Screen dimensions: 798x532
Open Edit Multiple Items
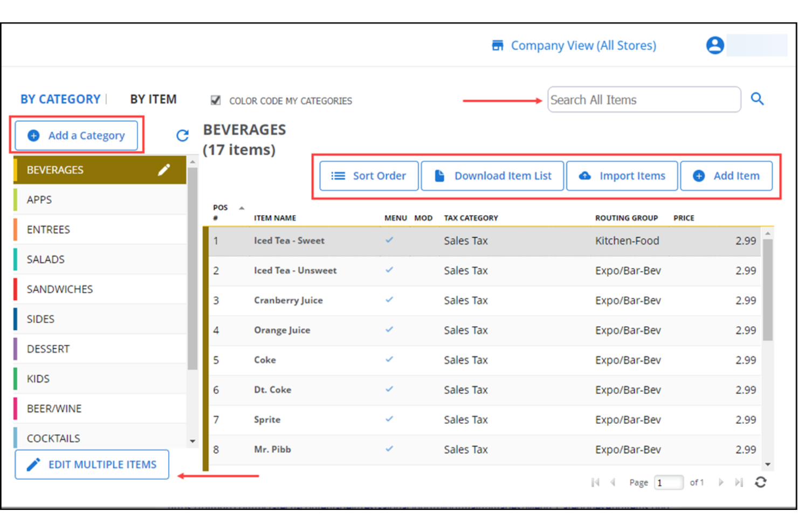[x=92, y=464]
